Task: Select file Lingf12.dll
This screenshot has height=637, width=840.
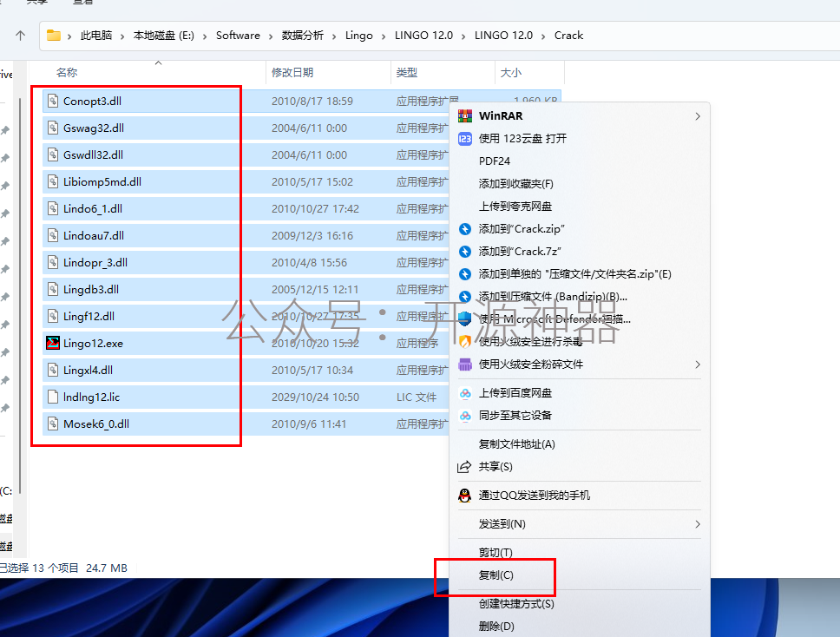Action: click(x=89, y=316)
